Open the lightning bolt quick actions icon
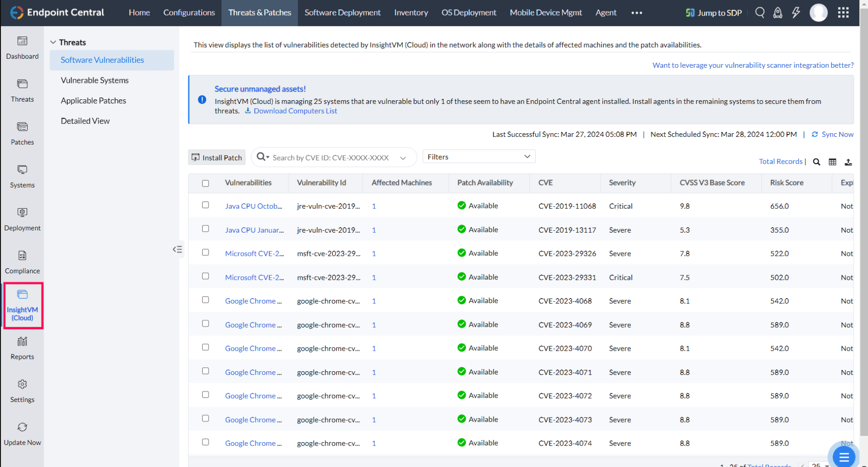 click(x=796, y=12)
